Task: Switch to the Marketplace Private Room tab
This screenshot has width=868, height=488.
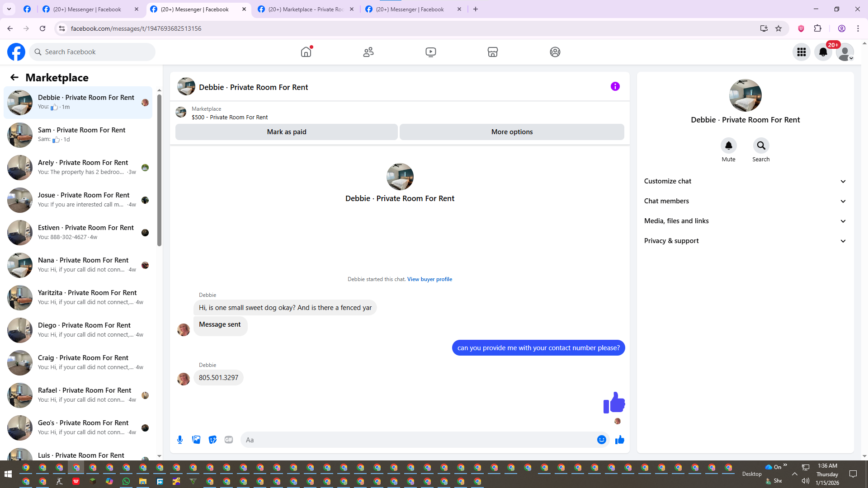Action: click(x=306, y=9)
